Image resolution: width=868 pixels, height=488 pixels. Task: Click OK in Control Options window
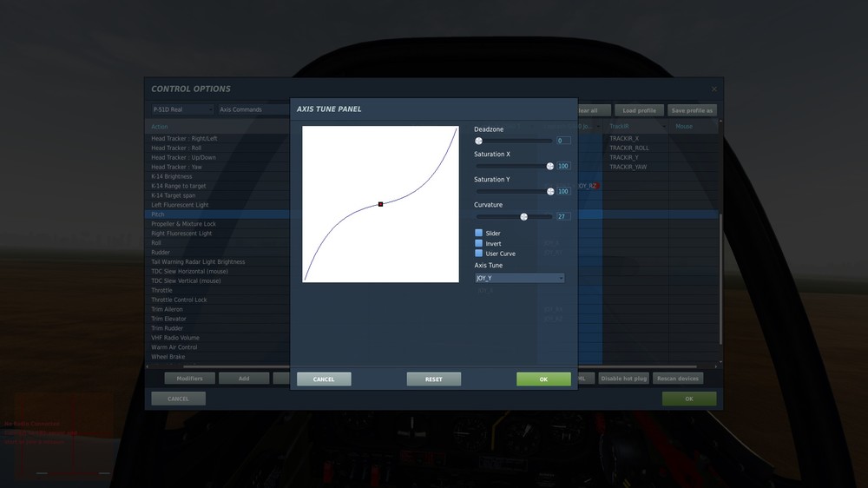689,399
